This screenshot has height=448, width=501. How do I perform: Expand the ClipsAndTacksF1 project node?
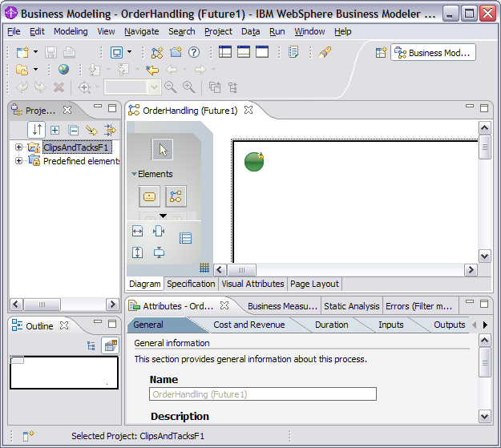coord(18,147)
